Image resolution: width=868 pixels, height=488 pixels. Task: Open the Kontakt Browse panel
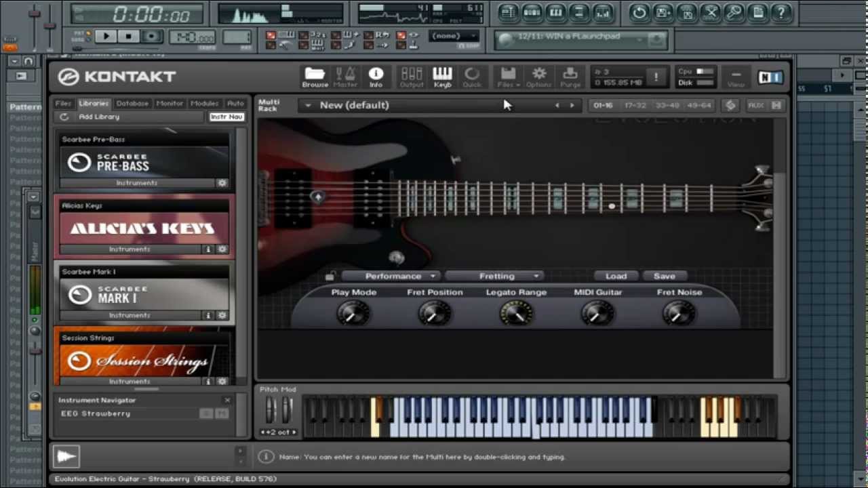click(315, 77)
